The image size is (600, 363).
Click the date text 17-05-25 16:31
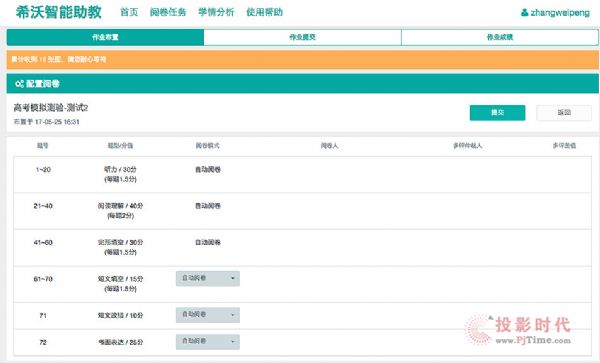click(57, 122)
